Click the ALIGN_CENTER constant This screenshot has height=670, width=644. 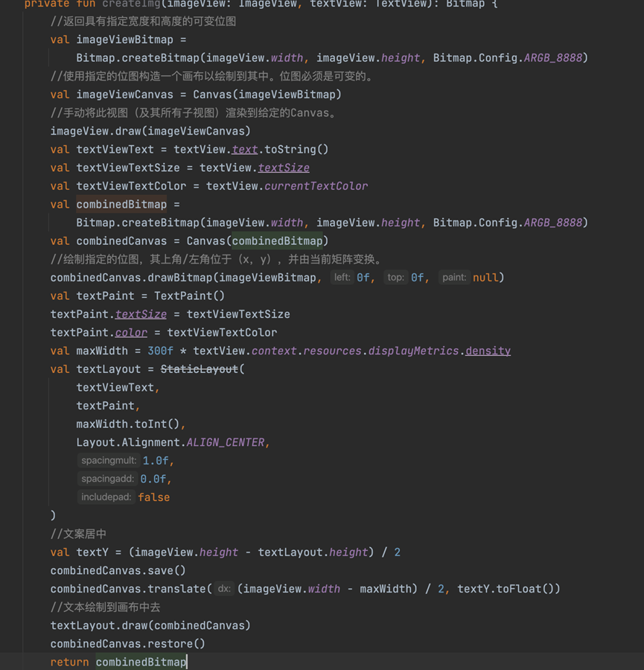(226, 443)
